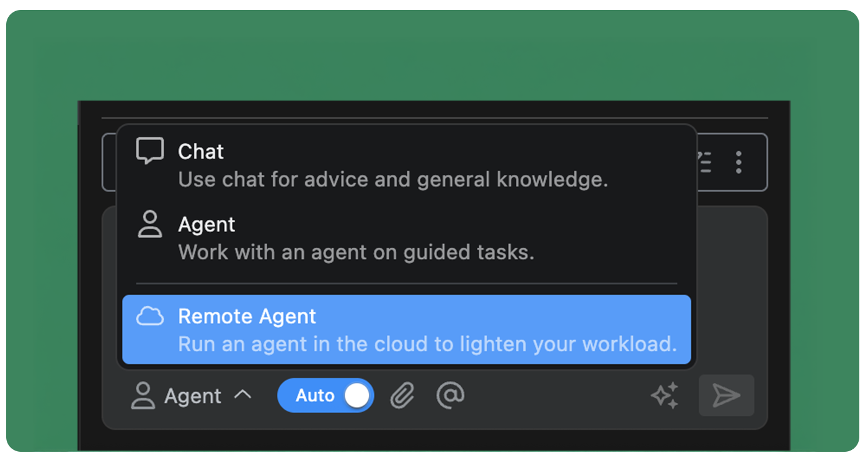Send the message with the paper plane icon
Viewport: 868px width, 458px height.
[726, 395]
